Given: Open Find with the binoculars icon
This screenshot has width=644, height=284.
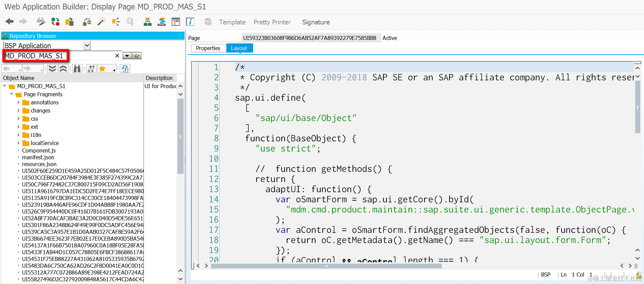Looking at the screenshot, I should (77, 69).
